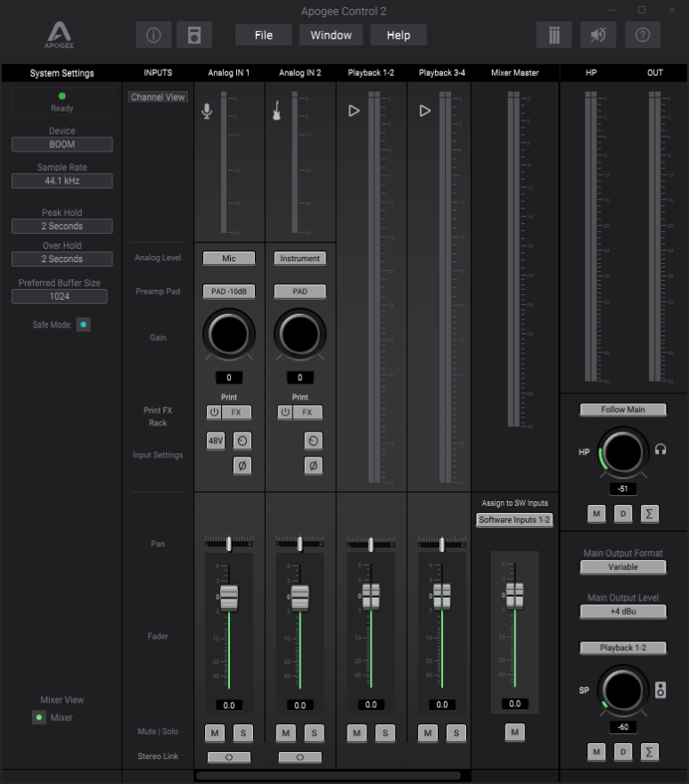Open Software Inputs 1-2 assignment menu
The image size is (689, 784).
514,520
